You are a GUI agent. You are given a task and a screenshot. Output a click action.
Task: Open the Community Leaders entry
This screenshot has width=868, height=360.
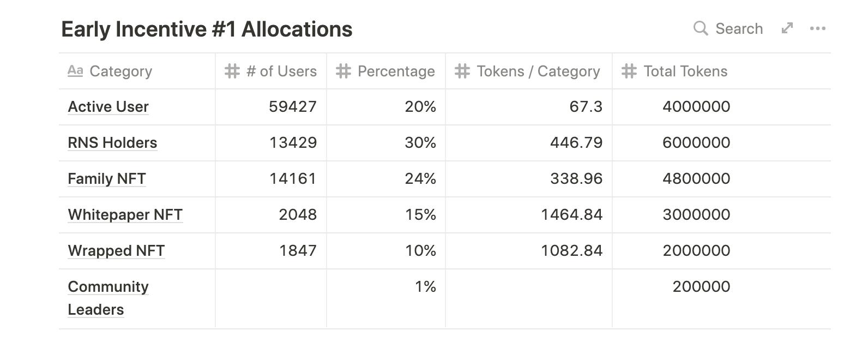[108, 287]
